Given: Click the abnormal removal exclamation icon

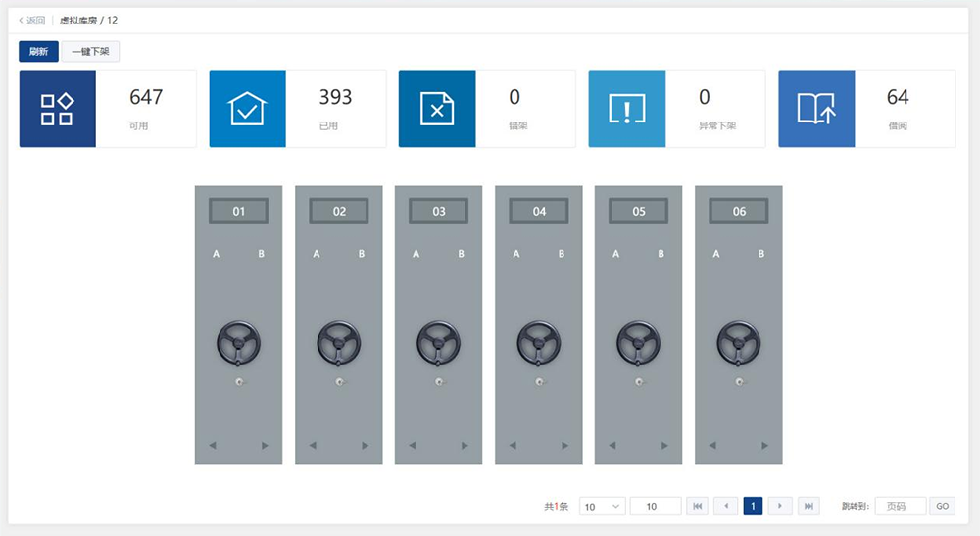Looking at the screenshot, I should 626,109.
